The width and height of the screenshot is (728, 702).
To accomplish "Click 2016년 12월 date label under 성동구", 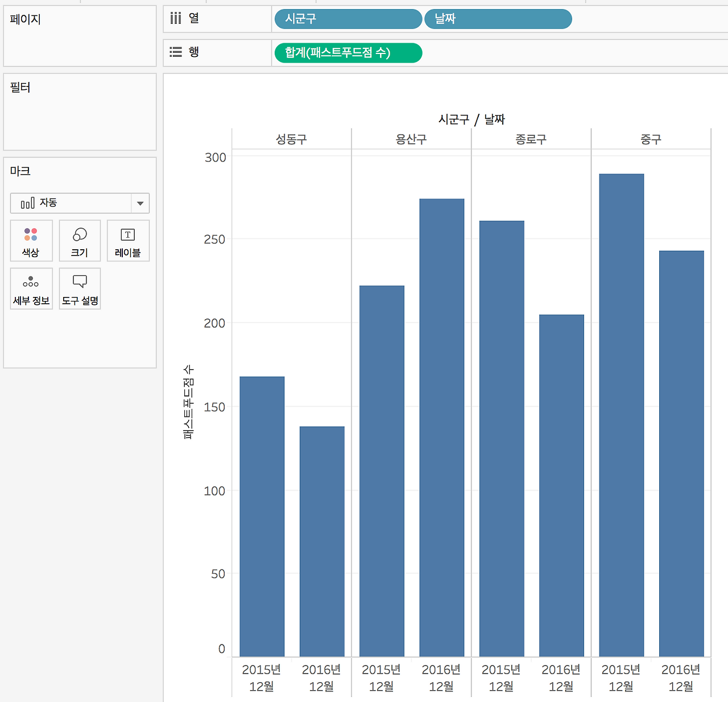I will point(322,678).
